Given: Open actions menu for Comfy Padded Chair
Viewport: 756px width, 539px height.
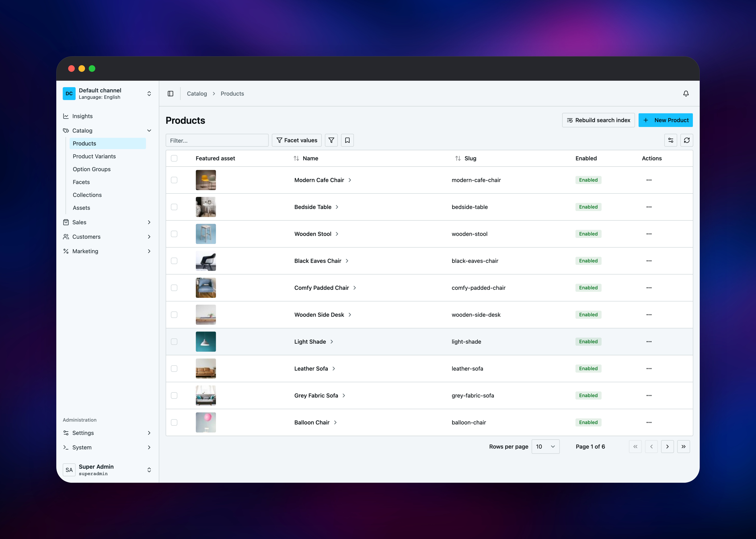Looking at the screenshot, I should (649, 288).
